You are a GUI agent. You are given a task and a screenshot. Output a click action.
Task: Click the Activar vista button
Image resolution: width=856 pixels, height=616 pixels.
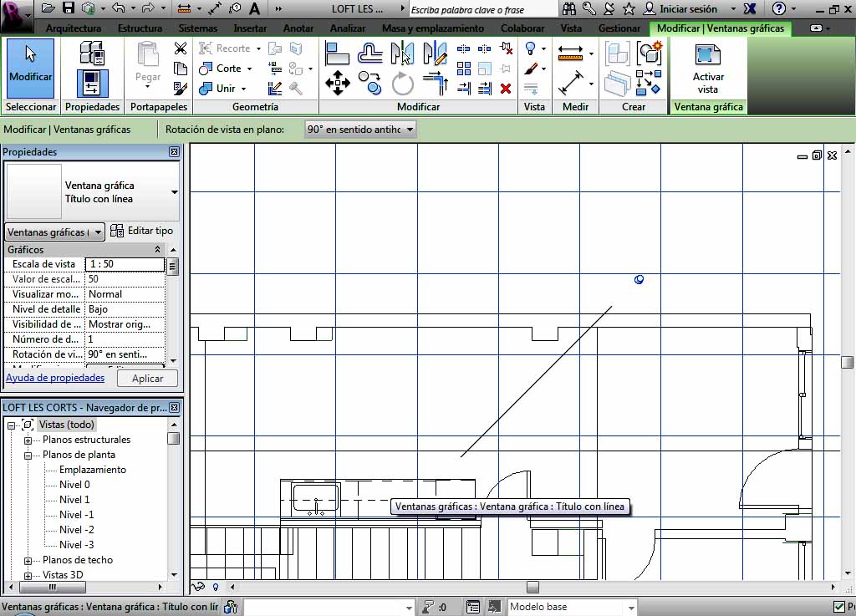pos(707,68)
